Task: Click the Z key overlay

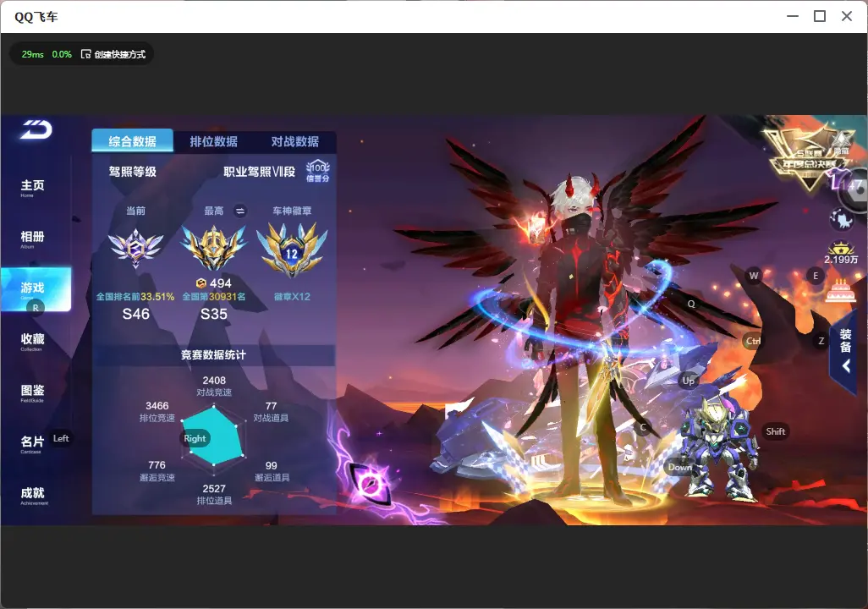Action: (821, 341)
